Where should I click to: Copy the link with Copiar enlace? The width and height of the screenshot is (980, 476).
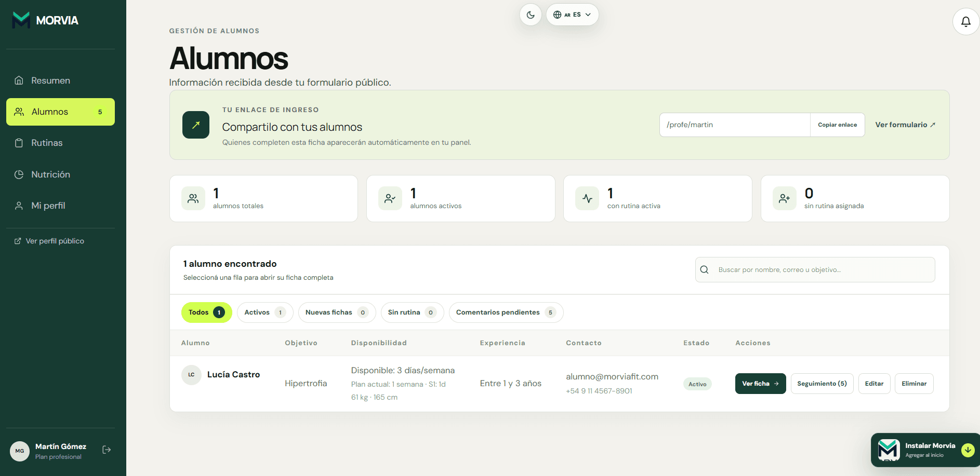coord(837,125)
